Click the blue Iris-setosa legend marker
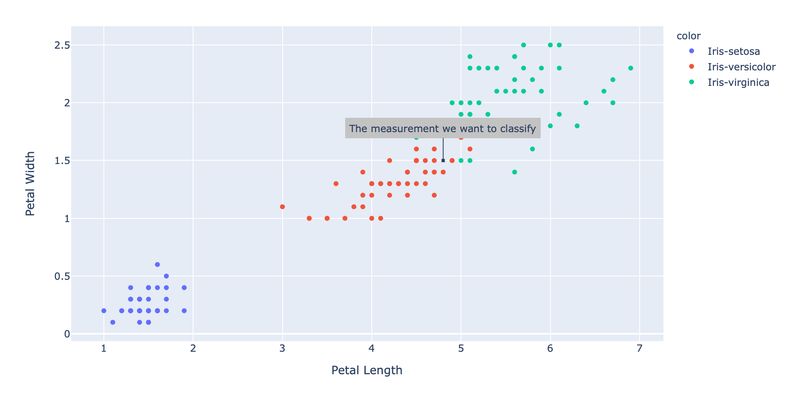Screen dimensions: 800x400 pos(692,51)
